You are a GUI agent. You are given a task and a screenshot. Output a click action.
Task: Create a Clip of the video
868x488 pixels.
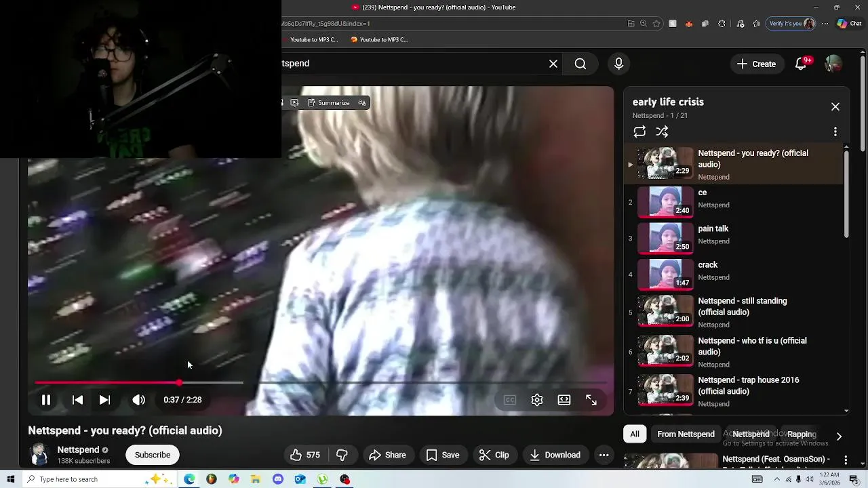point(494,455)
